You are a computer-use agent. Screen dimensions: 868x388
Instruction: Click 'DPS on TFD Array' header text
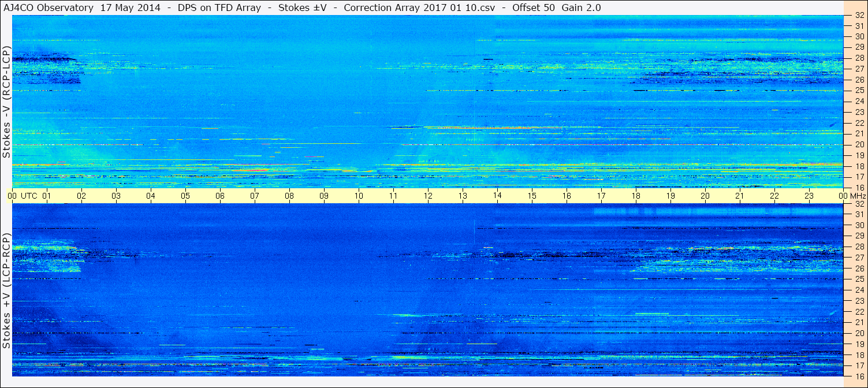[x=220, y=8]
